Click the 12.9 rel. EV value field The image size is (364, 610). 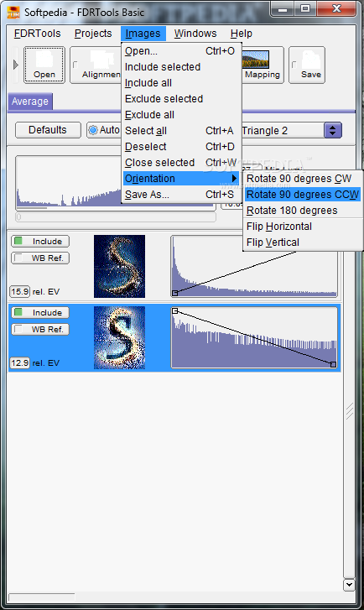[20, 363]
